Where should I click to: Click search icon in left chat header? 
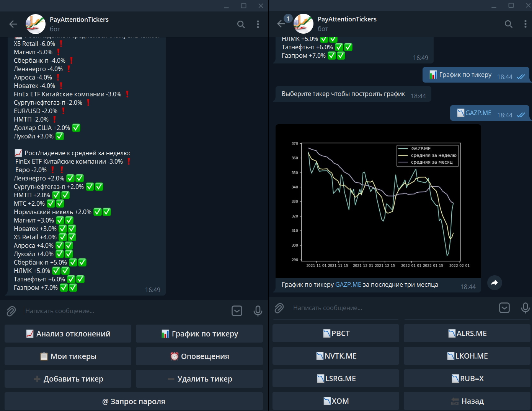coord(241,24)
